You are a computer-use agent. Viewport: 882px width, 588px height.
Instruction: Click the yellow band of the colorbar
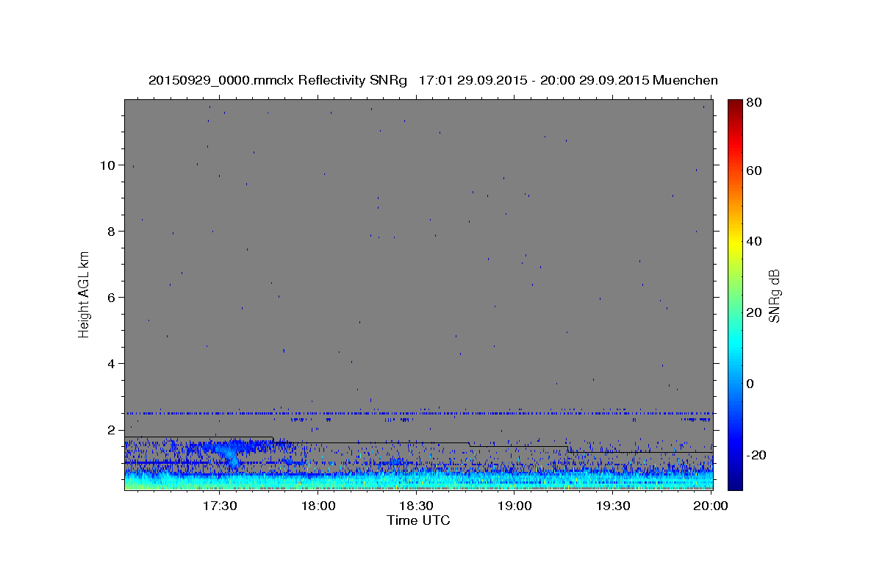click(x=735, y=243)
